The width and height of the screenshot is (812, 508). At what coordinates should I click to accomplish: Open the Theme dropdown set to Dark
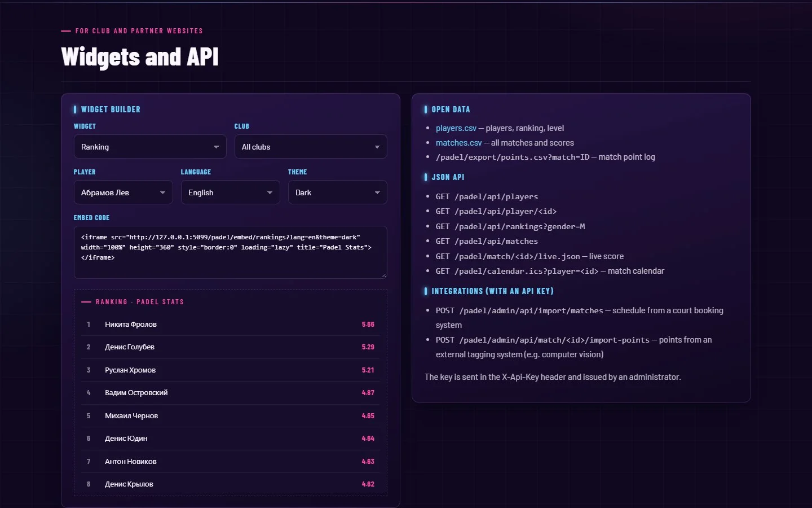pos(338,192)
